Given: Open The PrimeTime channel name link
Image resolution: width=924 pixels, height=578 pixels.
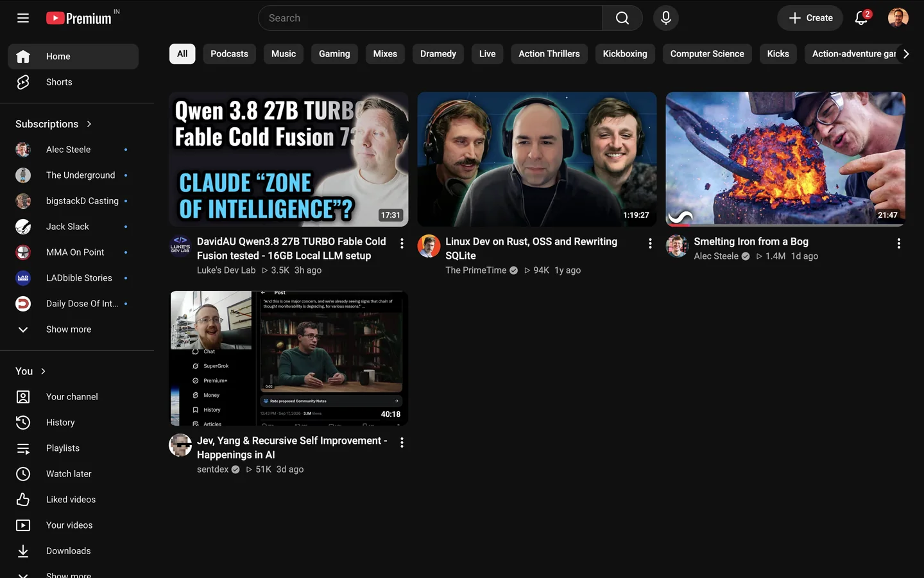Looking at the screenshot, I should pyautogui.click(x=476, y=270).
